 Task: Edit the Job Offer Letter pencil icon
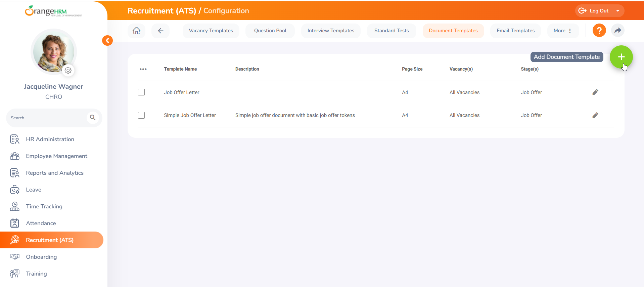pyautogui.click(x=595, y=92)
